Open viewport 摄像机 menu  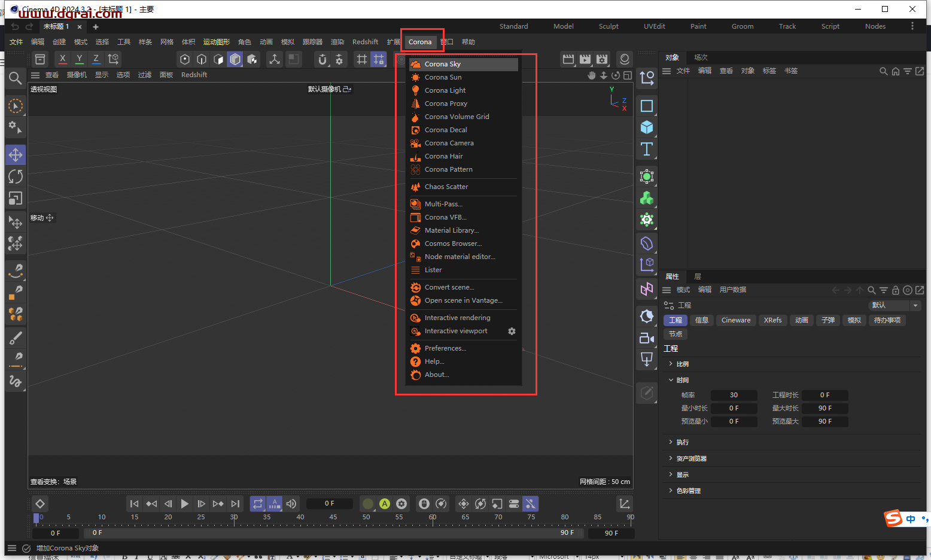tap(77, 75)
